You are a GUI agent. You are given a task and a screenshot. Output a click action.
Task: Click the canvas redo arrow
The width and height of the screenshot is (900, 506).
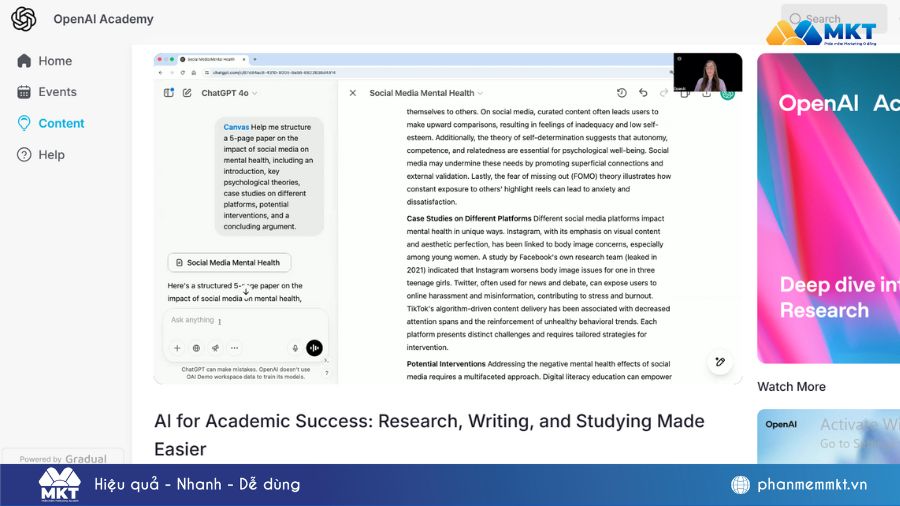pyautogui.click(x=664, y=92)
